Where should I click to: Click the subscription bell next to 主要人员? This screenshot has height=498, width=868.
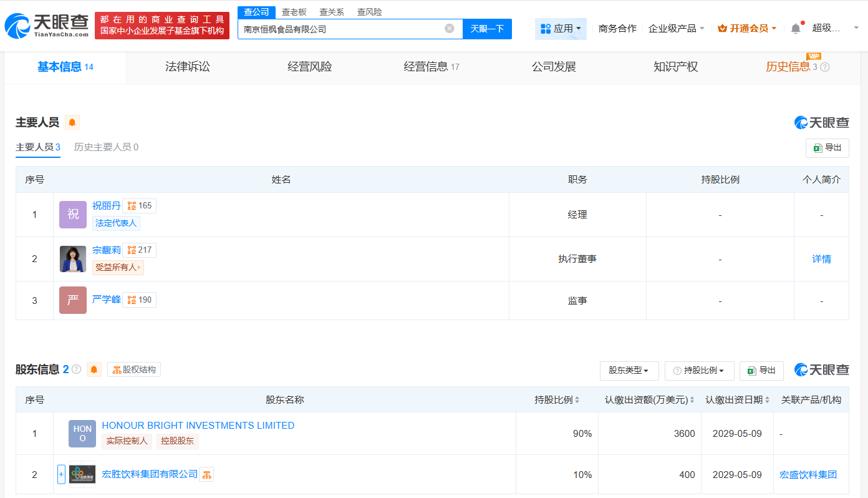[x=71, y=122]
